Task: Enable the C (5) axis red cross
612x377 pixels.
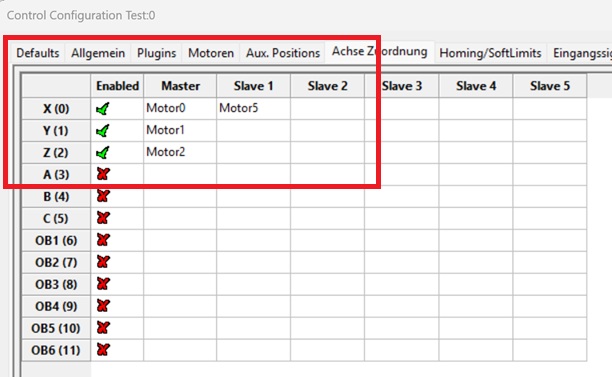Action: (103, 218)
